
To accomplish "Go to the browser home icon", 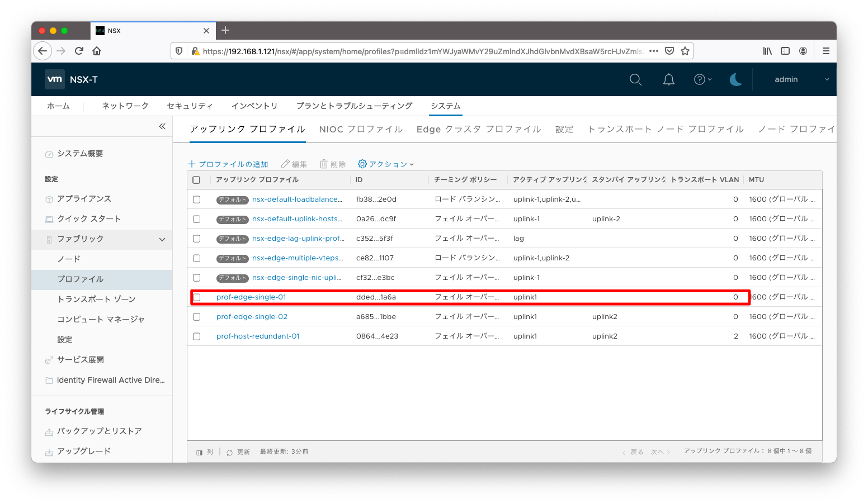I will [97, 51].
